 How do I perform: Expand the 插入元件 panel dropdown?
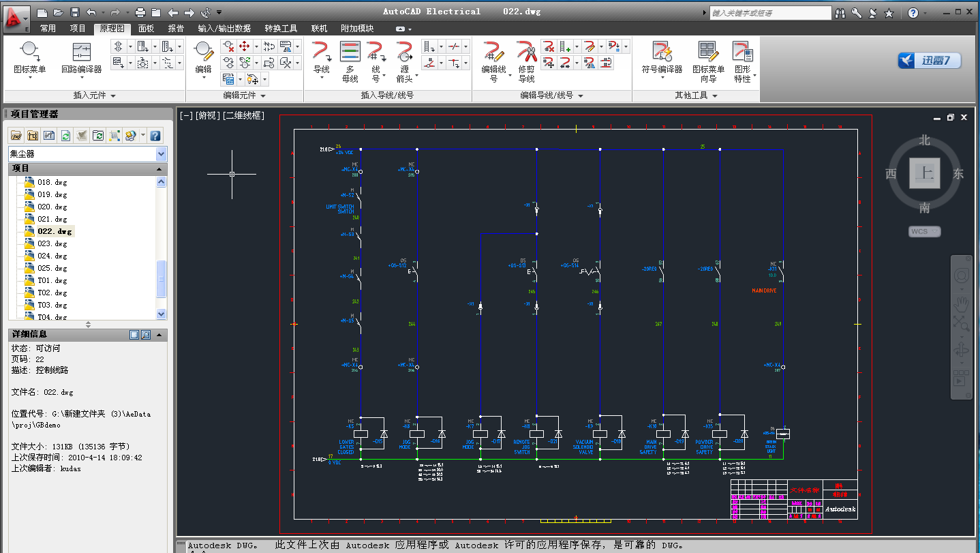pyautogui.click(x=112, y=96)
